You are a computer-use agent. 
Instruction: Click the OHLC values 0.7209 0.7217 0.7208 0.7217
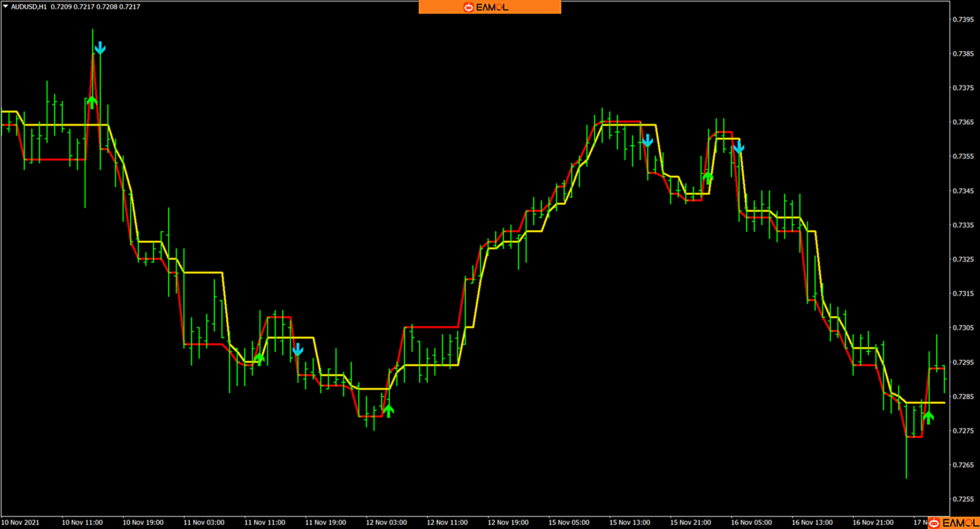[x=95, y=7]
